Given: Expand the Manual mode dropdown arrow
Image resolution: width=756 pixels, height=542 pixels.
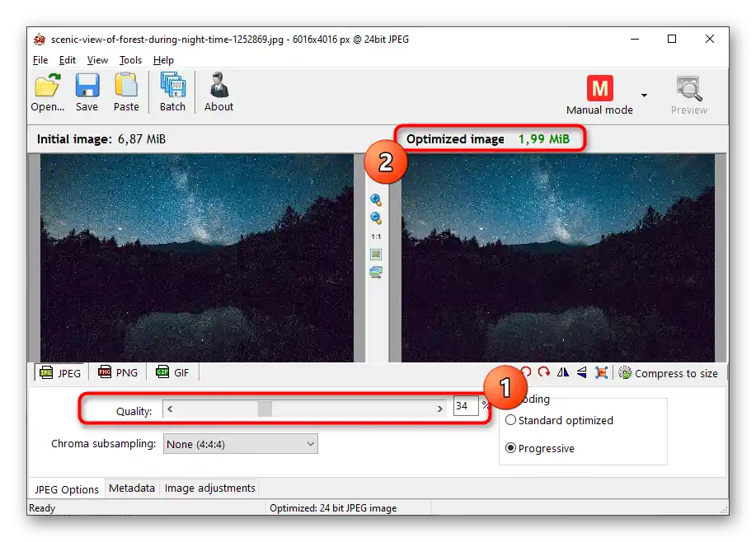Looking at the screenshot, I should [644, 96].
